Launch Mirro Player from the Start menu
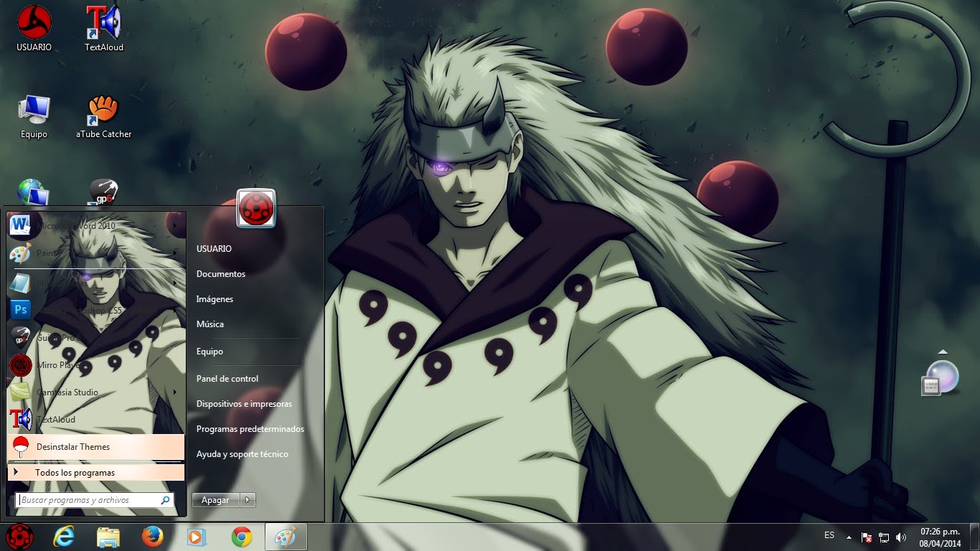 (x=96, y=364)
